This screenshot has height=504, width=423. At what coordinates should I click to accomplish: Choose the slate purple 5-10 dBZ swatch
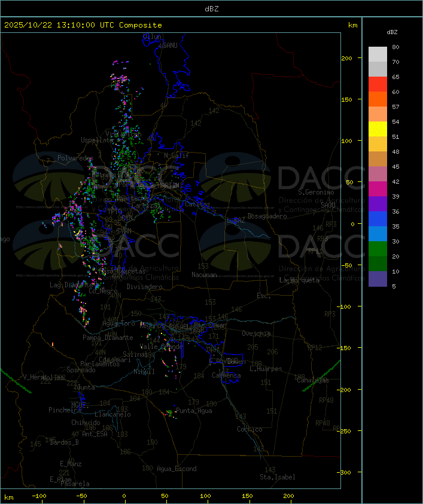pos(378,279)
